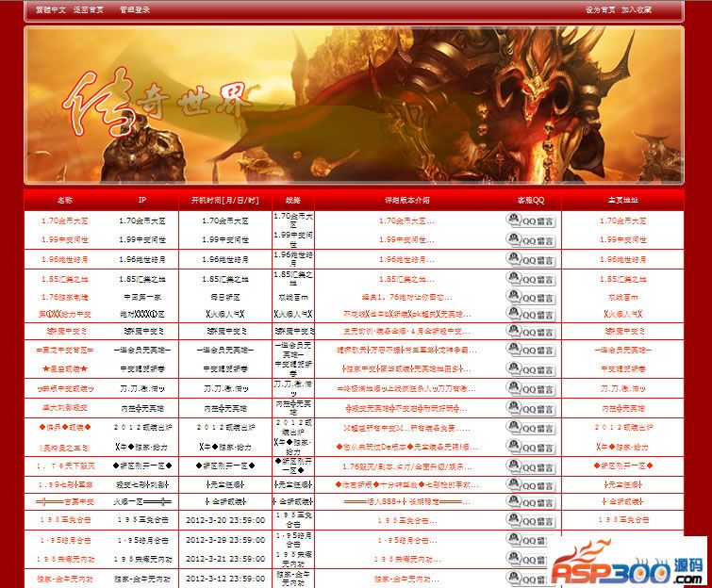This screenshot has width=712, height=588.
Task: Open 1.85汇集之地 link in homepage column
Action: (623, 279)
